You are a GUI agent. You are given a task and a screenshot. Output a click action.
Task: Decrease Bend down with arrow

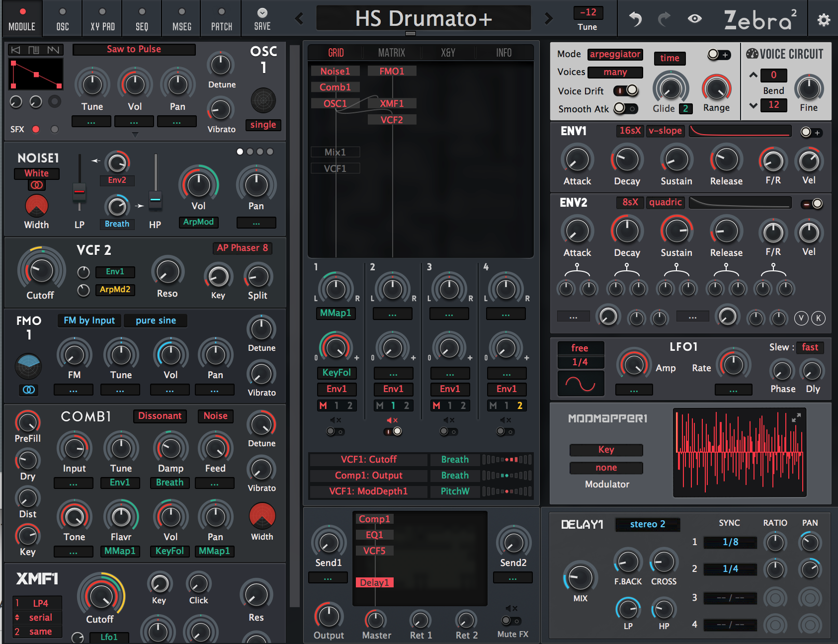754,105
